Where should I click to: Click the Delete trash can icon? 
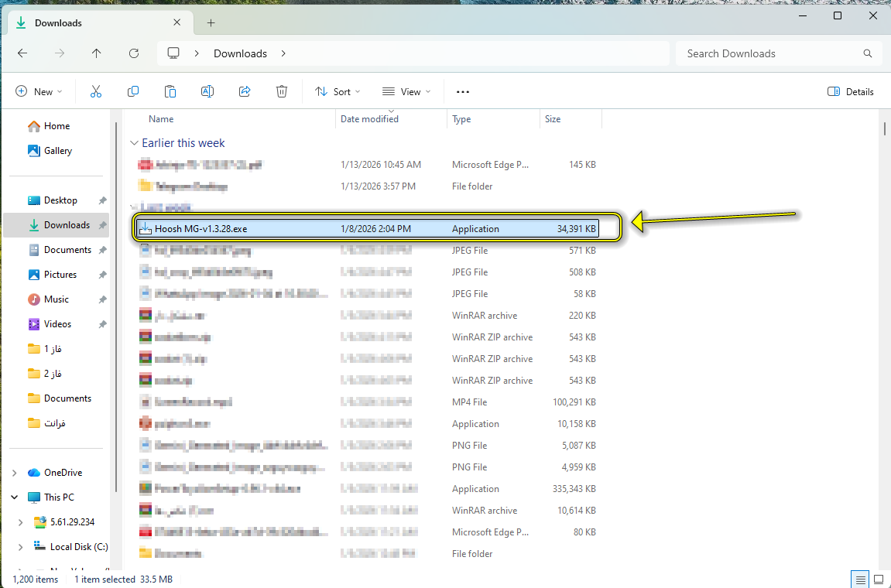(x=282, y=91)
